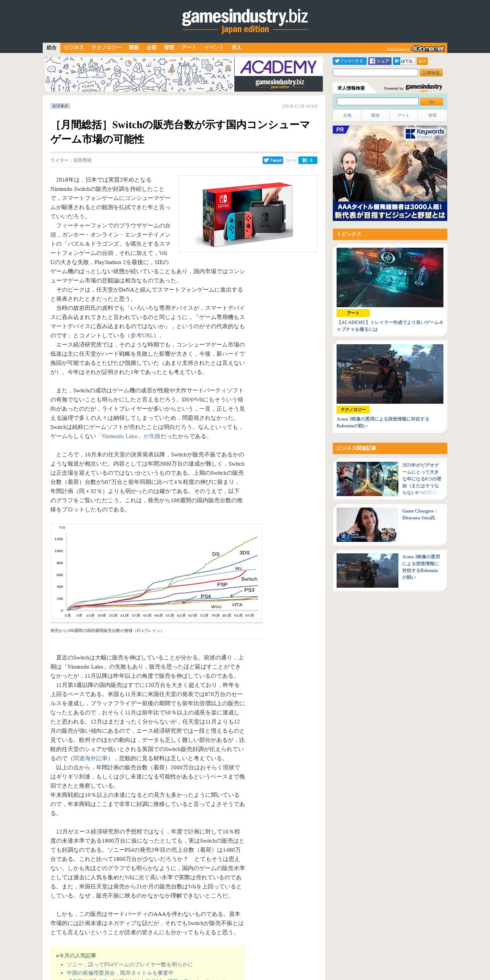Click the 月間総括 Switch article headline

[x=180, y=132]
